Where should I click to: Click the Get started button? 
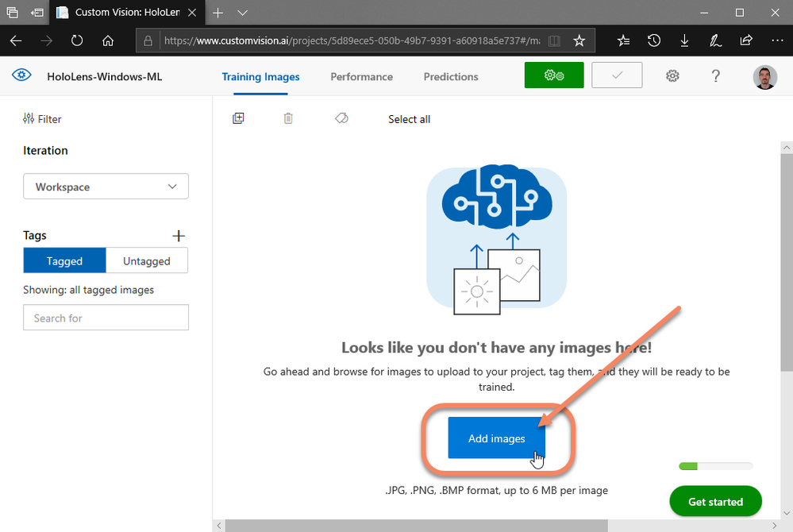coord(715,502)
